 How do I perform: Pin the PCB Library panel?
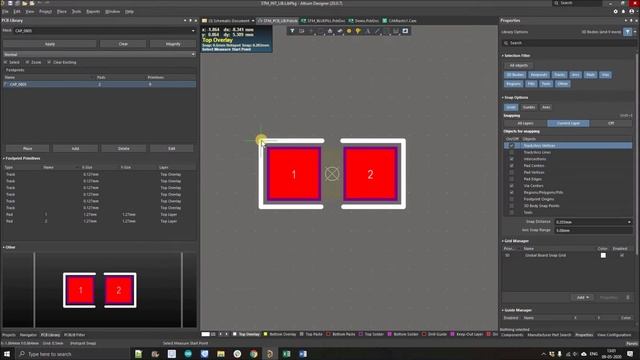tap(190, 20)
